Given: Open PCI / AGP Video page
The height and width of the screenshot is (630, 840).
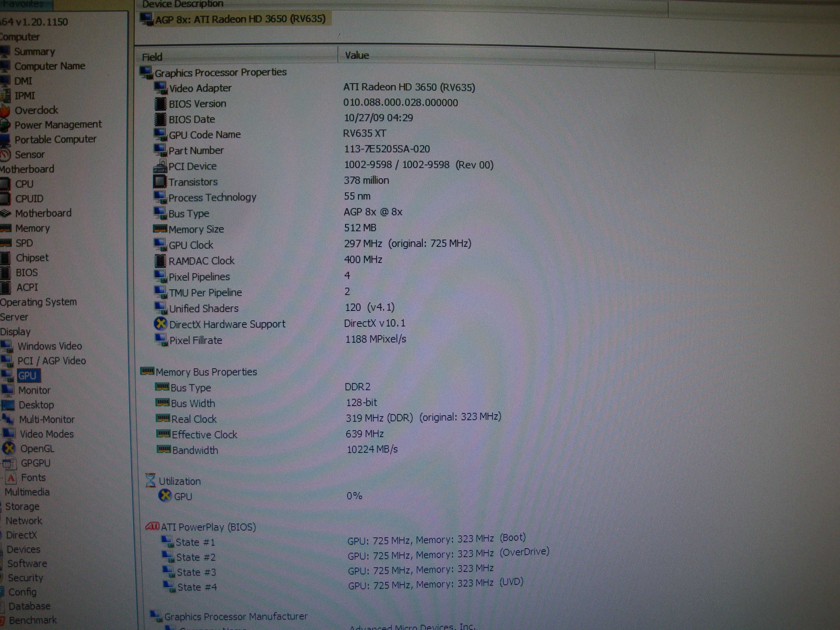Looking at the screenshot, I should (x=52, y=361).
